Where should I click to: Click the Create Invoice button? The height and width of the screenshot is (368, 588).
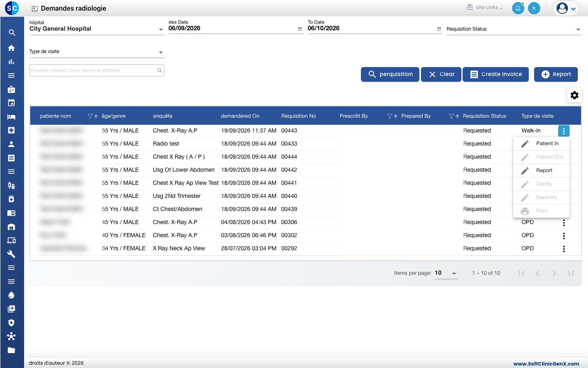click(x=496, y=74)
